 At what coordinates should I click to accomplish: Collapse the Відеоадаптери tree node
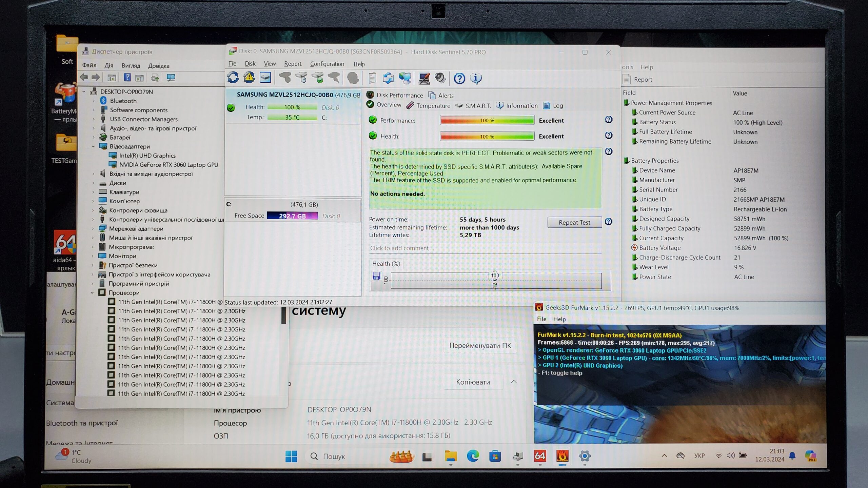click(93, 146)
